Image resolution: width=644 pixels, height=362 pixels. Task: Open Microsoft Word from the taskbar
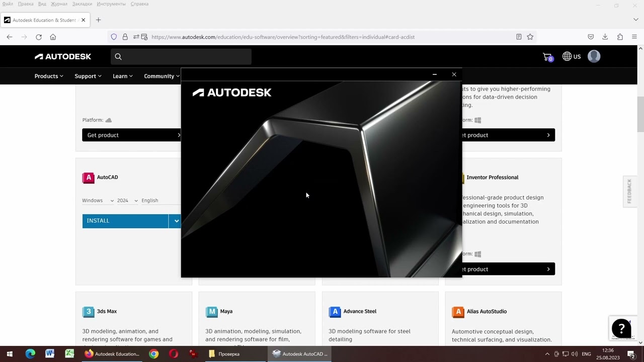(50, 354)
